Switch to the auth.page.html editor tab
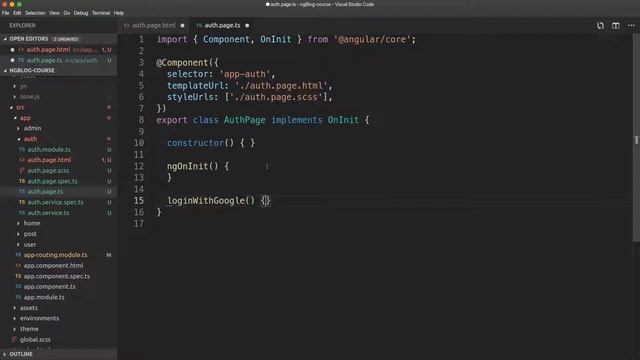640x360 pixels. pyautogui.click(x=154, y=25)
